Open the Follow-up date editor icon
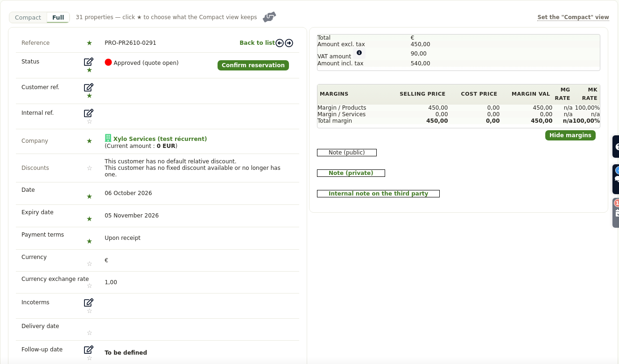 click(89, 350)
